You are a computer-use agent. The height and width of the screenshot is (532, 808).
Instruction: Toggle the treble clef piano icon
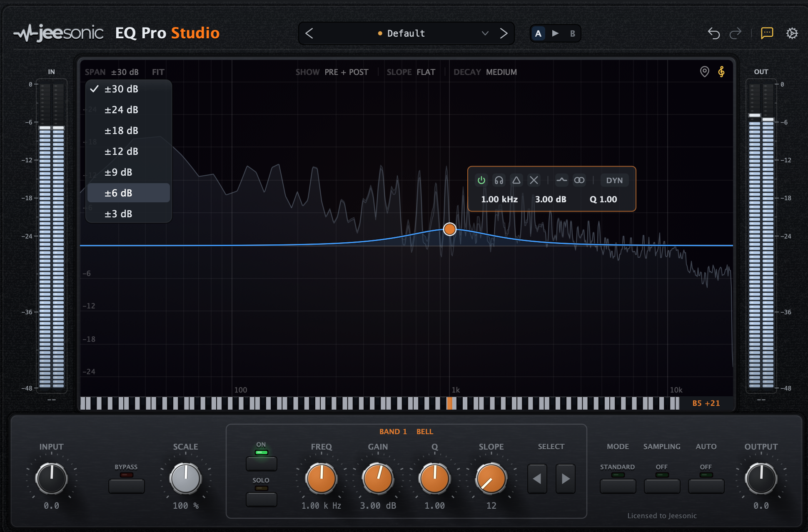tap(721, 72)
